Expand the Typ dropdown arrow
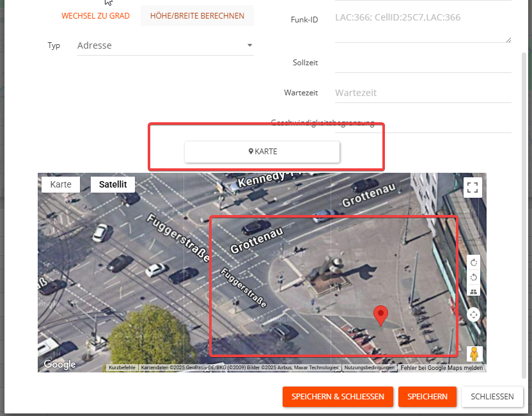Screen dimensions: 532x416 249,45
